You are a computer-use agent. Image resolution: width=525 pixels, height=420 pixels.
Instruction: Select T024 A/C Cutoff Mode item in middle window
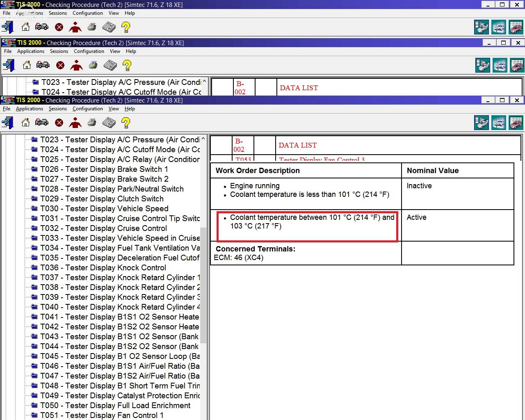[x=121, y=92]
